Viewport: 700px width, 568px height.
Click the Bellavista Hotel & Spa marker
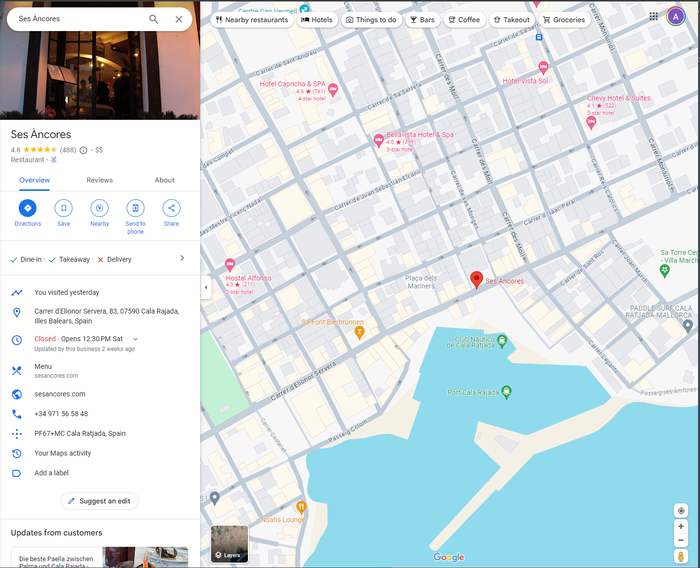click(379, 141)
